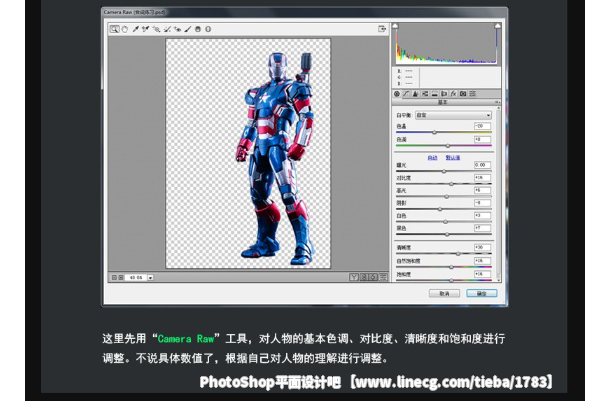Screen dimensions: 608x401
Task: Click the 白色 whites slider
Action: tap(444, 222)
